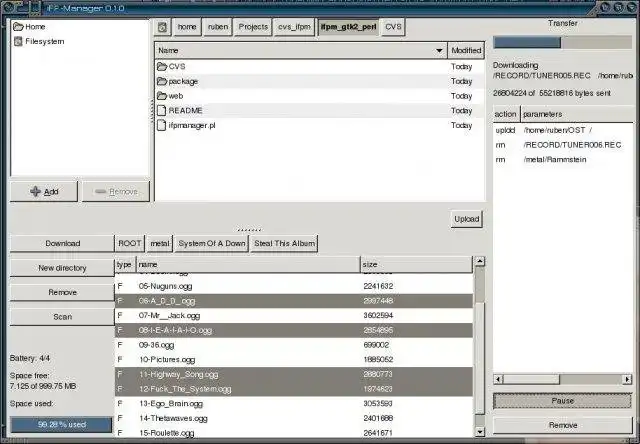Select 06-A_D_D_.ogg file row
This screenshot has height=444, width=640.
294,301
